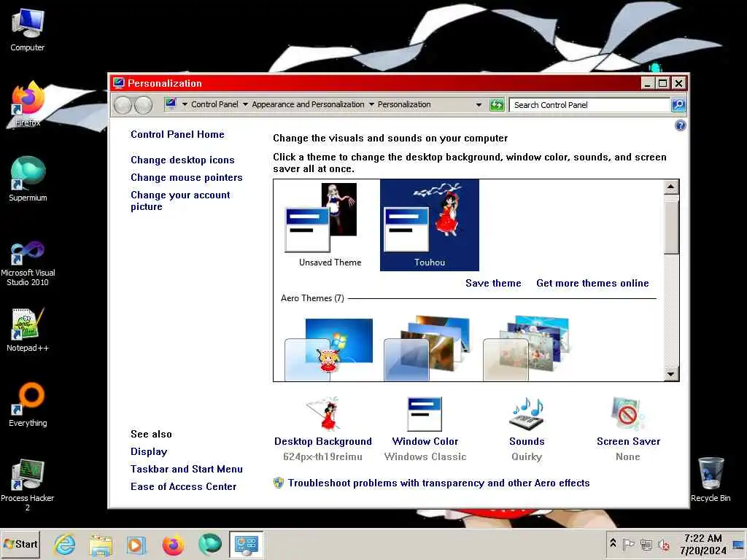Open the Display link
This screenshot has height=560, width=747.
tap(149, 452)
